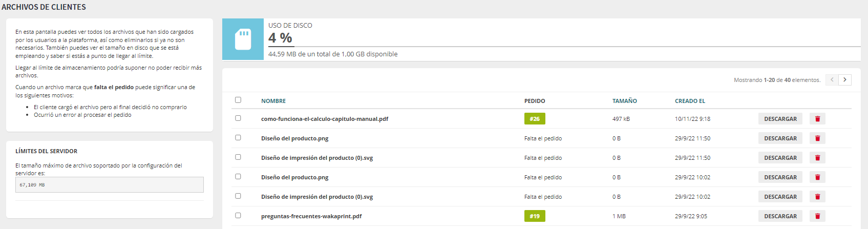Delete the 29/9/22 11:50 svg file
This screenshot has height=229, width=868.
point(817,158)
